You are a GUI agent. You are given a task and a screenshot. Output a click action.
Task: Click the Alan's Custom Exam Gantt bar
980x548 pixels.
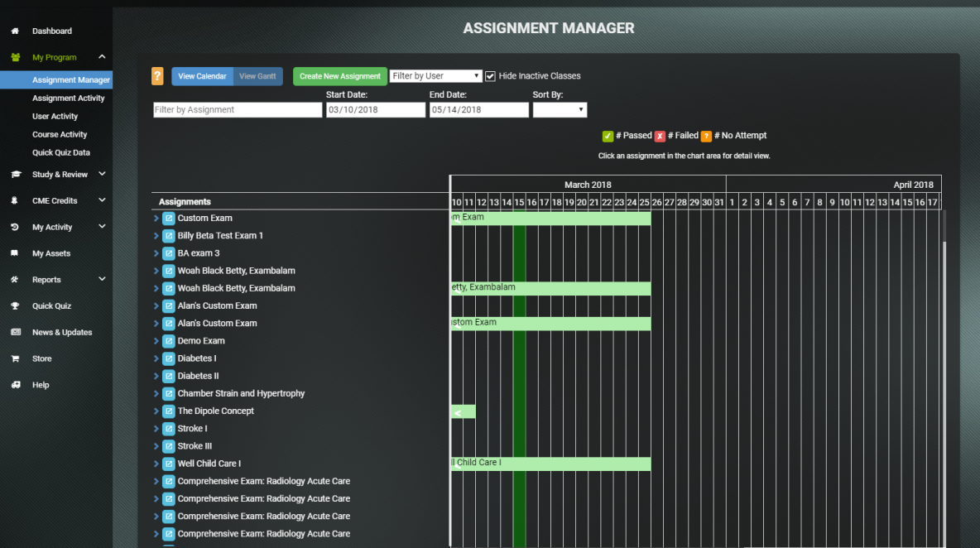[x=550, y=323]
